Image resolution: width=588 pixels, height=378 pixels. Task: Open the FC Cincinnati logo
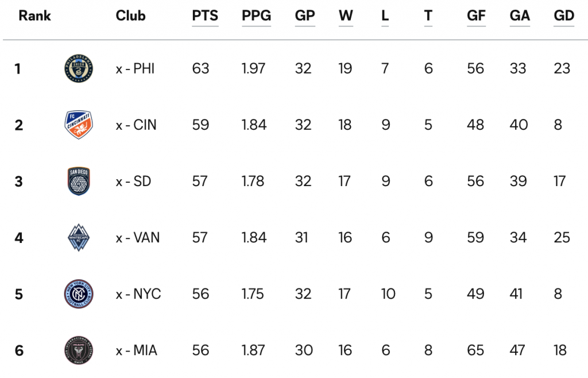click(79, 125)
